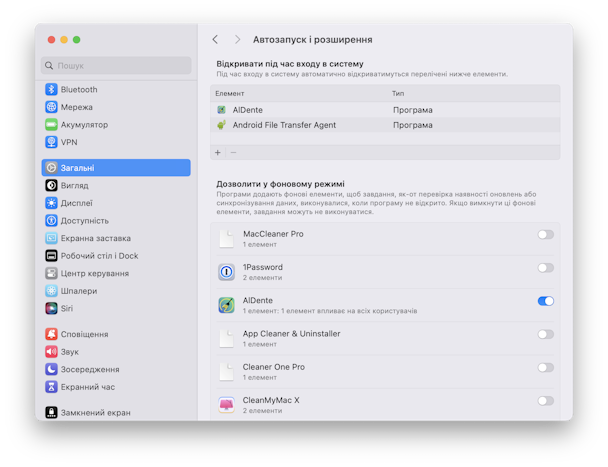Open Екранна заставка settings label

point(96,238)
